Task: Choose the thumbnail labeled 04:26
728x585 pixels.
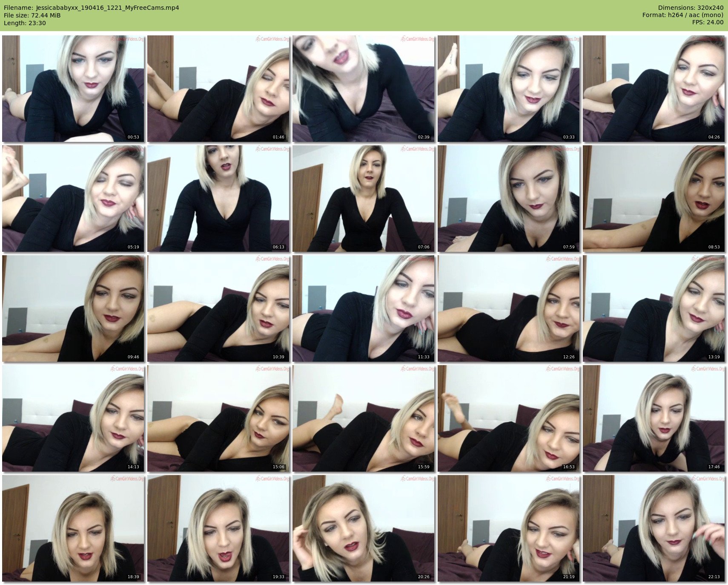Action: pos(654,89)
